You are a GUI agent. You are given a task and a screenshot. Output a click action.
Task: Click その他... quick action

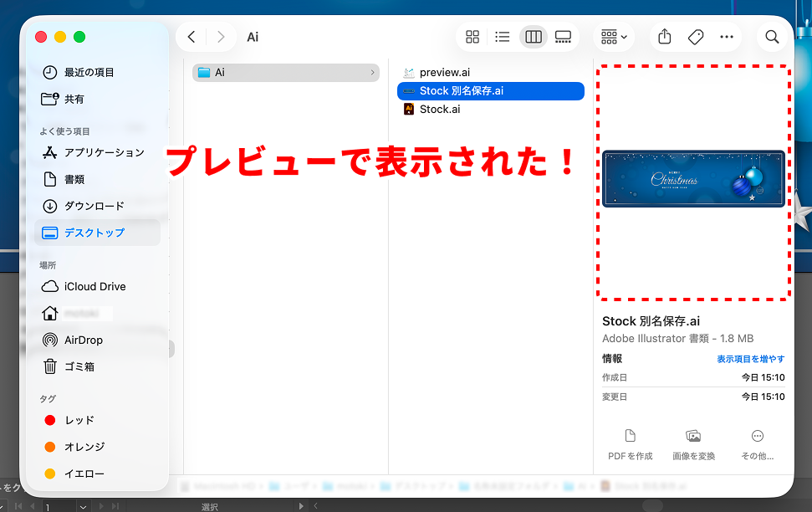pos(757,444)
